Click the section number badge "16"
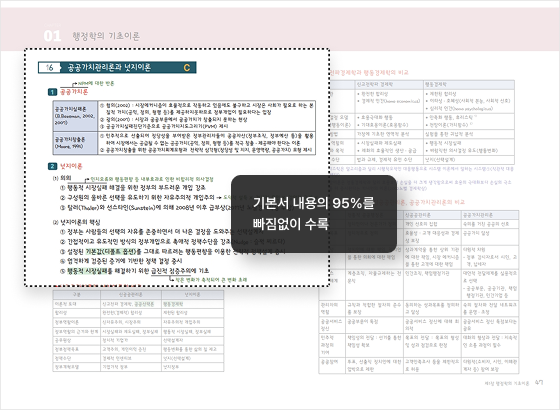560x410 pixels. click(x=49, y=68)
